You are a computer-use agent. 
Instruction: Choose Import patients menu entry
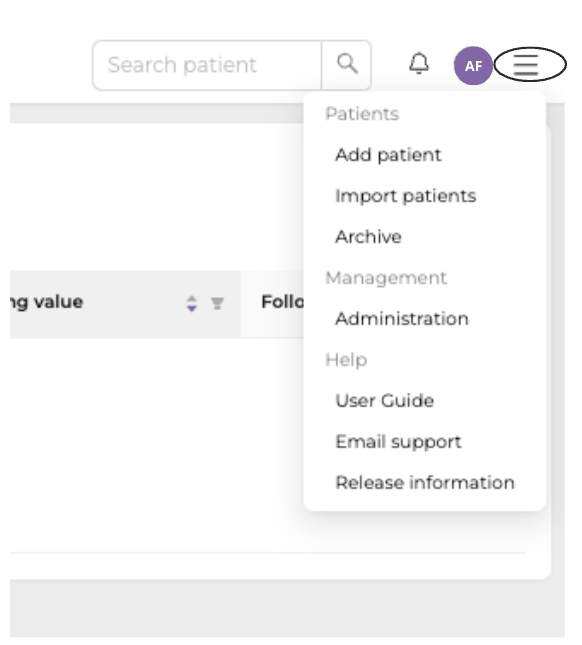406,196
